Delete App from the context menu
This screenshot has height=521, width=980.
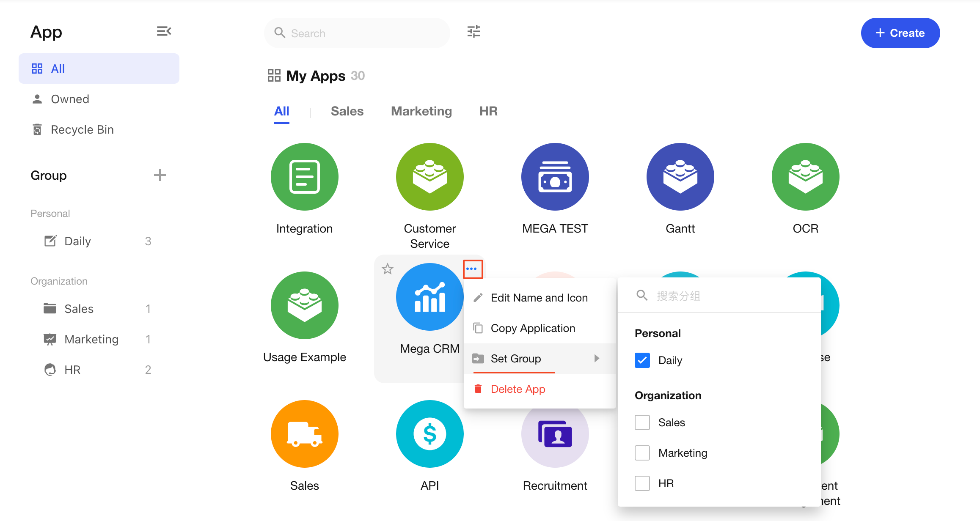pyautogui.click(x=518, y=389)
